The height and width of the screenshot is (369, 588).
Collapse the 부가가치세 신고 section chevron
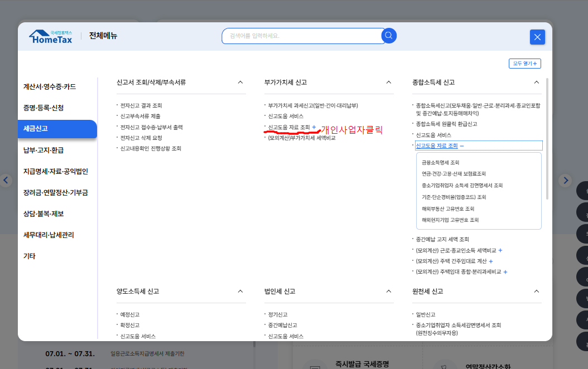[388, 81]
